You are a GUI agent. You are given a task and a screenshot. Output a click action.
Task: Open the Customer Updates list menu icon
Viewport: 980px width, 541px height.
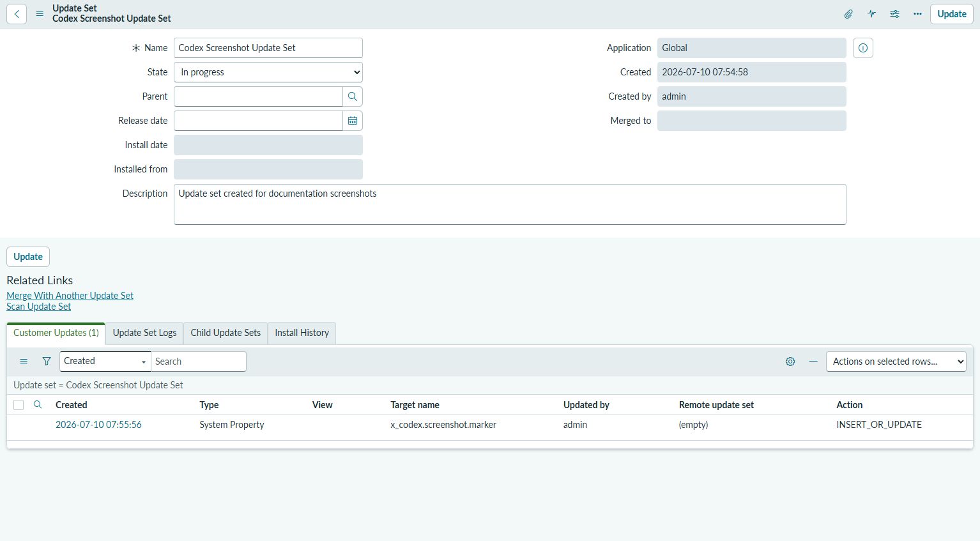(24, 362)
